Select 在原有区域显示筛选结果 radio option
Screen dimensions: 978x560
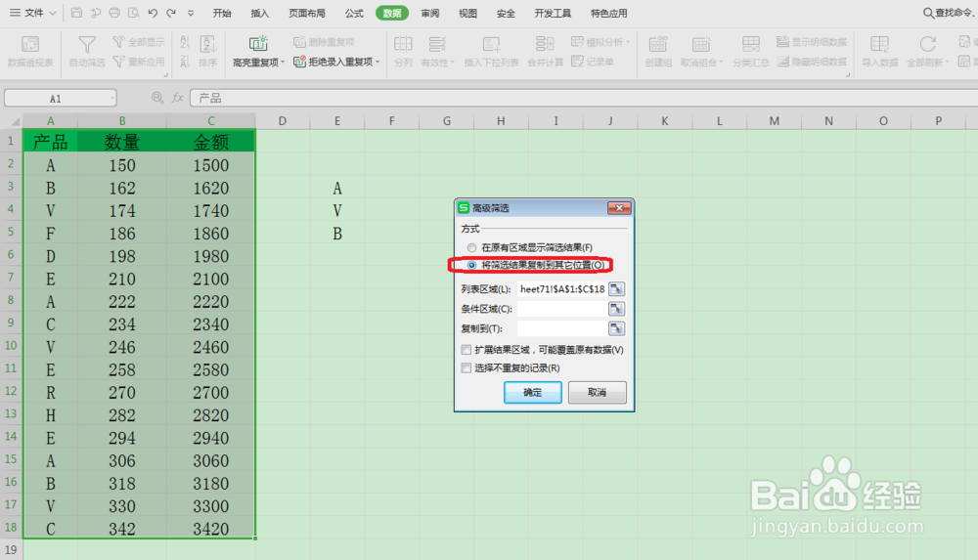(472, 247)
